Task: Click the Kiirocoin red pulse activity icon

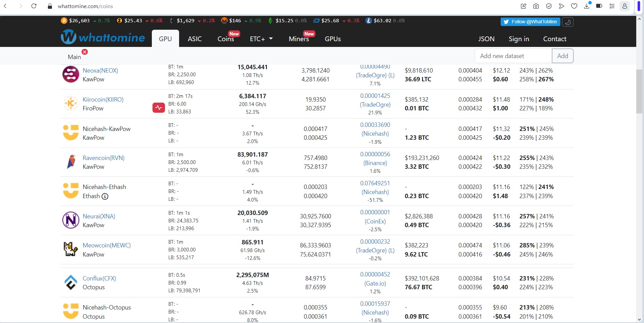Action: (159, 108)
